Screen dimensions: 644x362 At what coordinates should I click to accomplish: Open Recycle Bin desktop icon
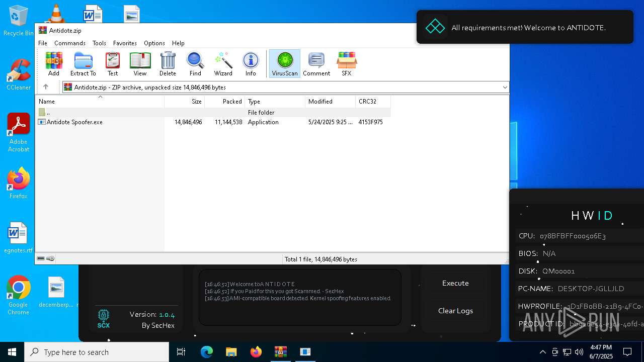click(19, 20)
